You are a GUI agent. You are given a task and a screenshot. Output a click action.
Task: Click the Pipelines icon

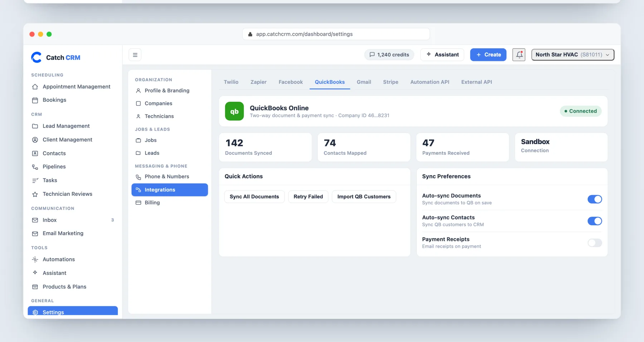tap(35, 167)
